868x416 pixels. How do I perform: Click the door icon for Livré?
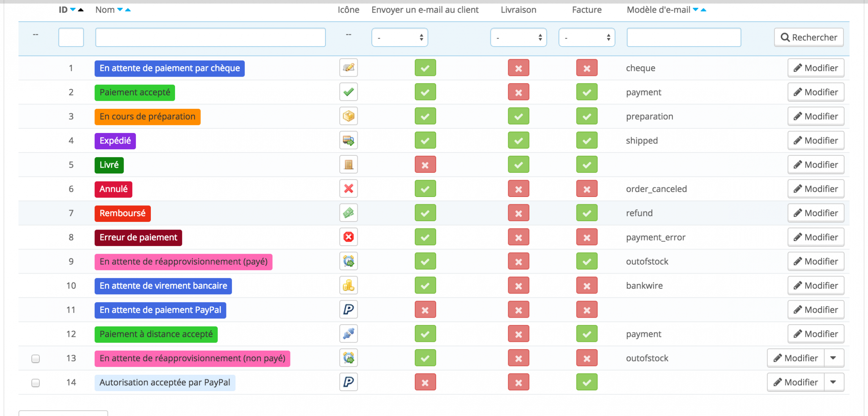coord(348,165)
